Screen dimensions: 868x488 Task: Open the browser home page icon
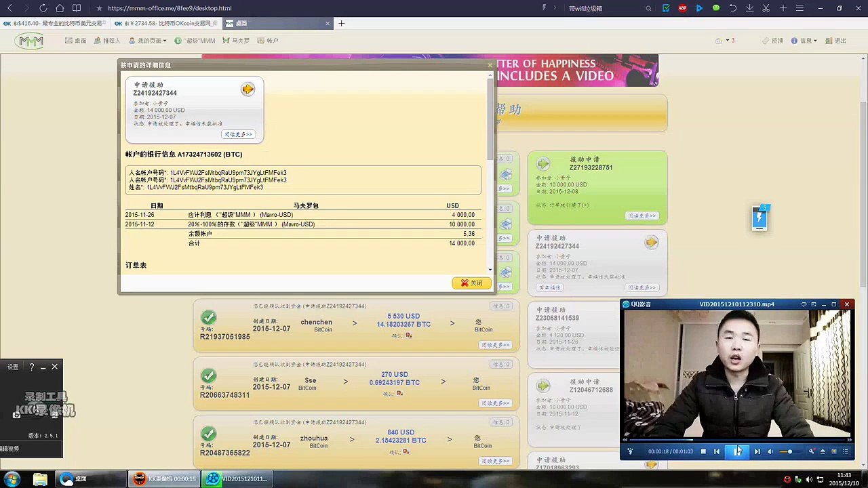click(60, 8)
